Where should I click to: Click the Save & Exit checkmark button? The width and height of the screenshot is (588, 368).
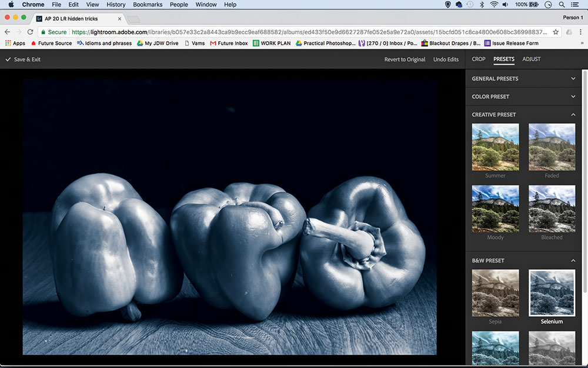[23, 59]
